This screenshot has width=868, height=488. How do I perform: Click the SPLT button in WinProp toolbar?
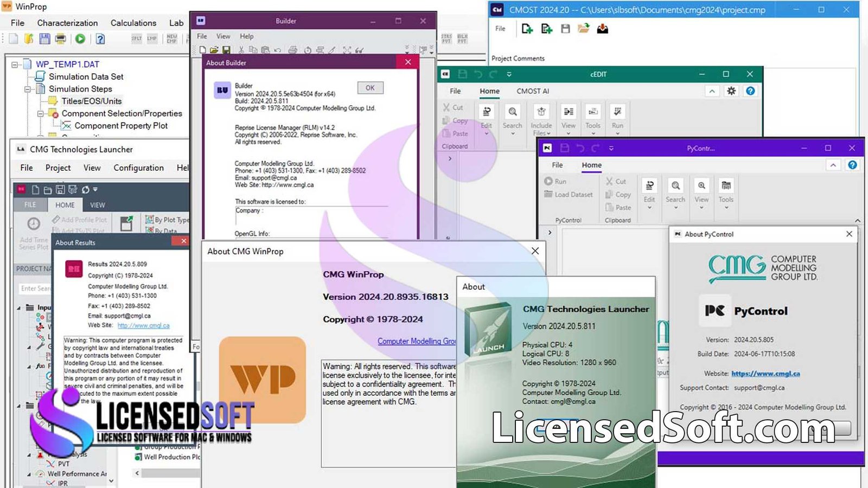coord(137,39)
